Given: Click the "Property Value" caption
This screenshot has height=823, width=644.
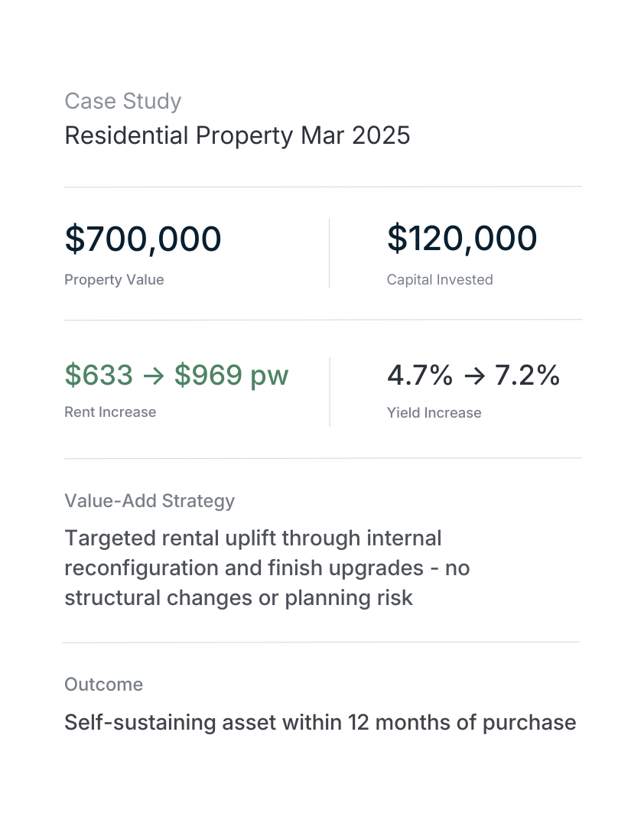Looking at the screenshot, I should [x=114, y=280].
